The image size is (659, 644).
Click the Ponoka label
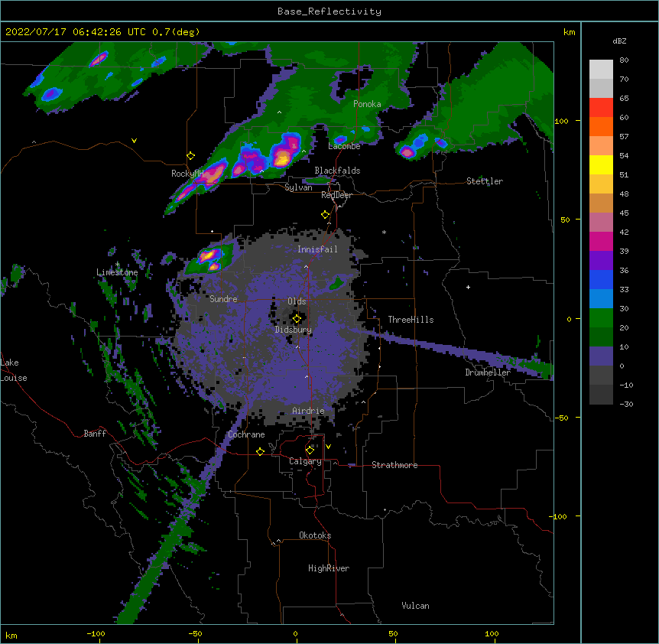pyautogui.click(x=367, y=104)
